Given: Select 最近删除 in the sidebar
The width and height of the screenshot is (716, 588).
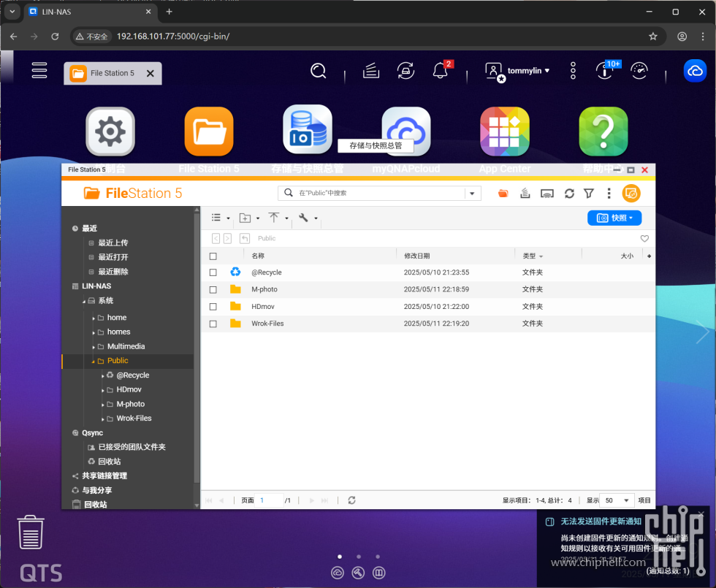Looking at the screenshot, I should point(113,272).
